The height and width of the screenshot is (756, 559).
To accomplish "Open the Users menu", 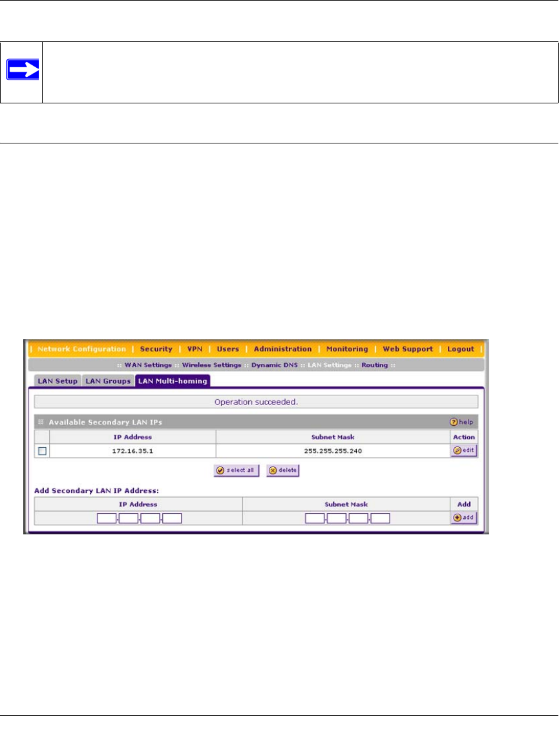I will (227, 349).
